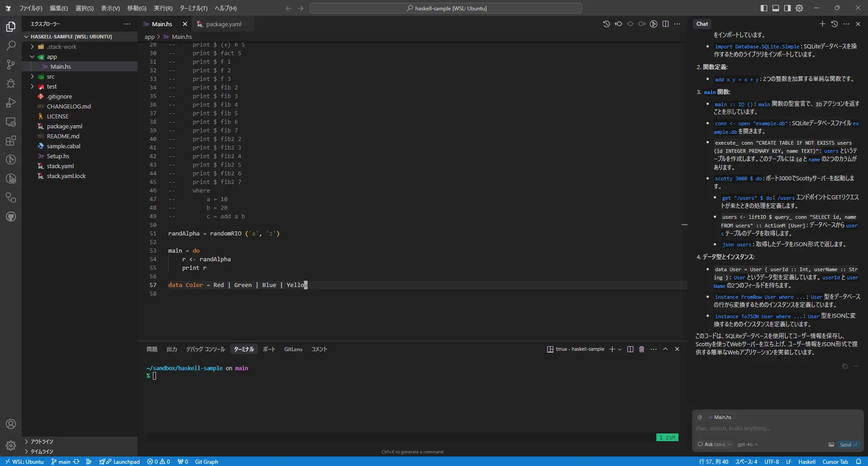The image size is (868, 466).
Task: Open the ターミナル(T) menu
Action: [193, 8]
